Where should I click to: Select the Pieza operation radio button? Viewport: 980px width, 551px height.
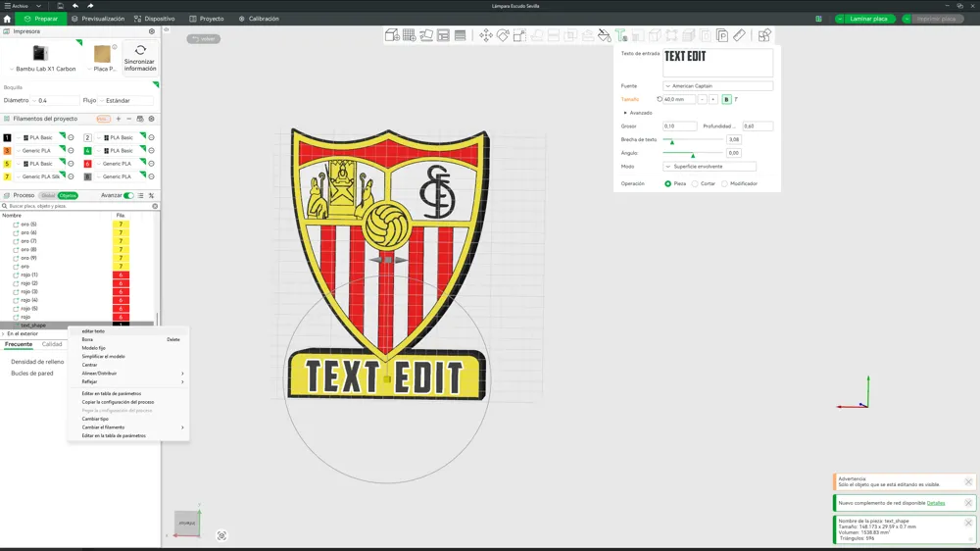[667, 184]
